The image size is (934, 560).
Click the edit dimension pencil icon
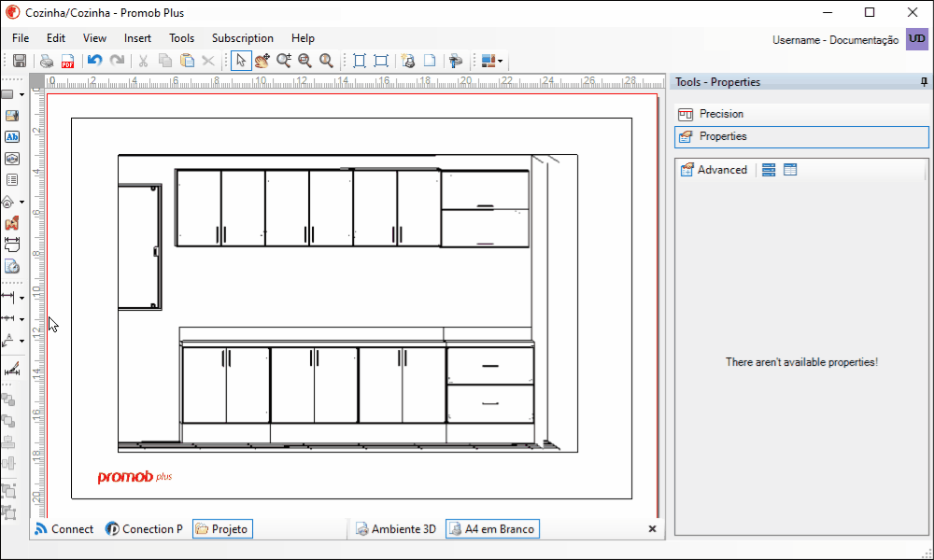pyautogui.click(x=12, y=369)
